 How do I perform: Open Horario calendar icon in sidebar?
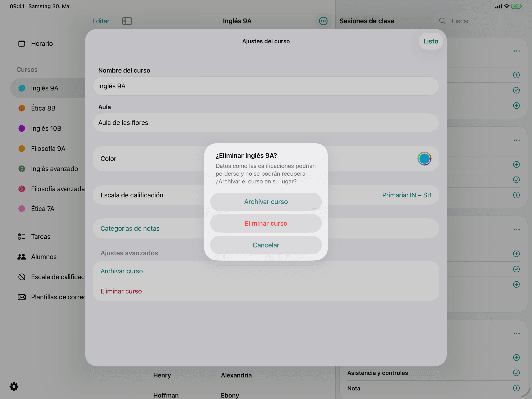click(22, 44)
